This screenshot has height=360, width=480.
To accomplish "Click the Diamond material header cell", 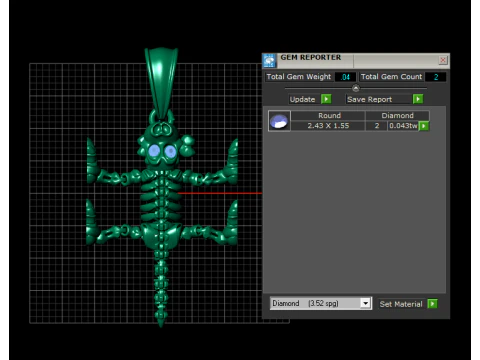I will click(397, 116).
